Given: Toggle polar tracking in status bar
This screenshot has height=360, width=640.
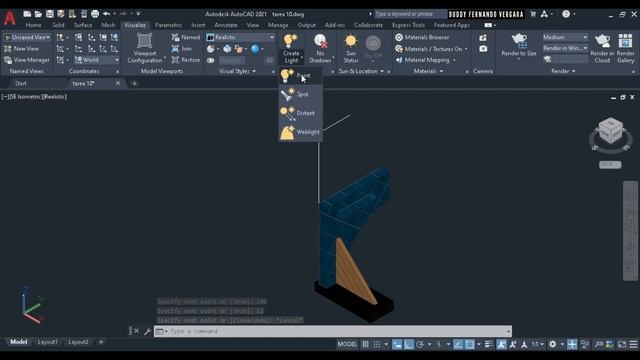Looking at the screenshot, I should tap(420, 344).
